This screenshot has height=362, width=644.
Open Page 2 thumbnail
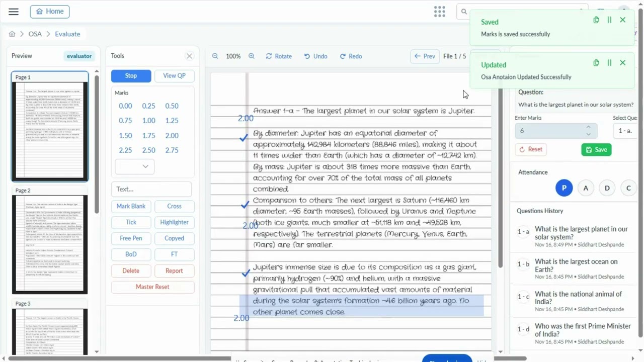(50, 240)
